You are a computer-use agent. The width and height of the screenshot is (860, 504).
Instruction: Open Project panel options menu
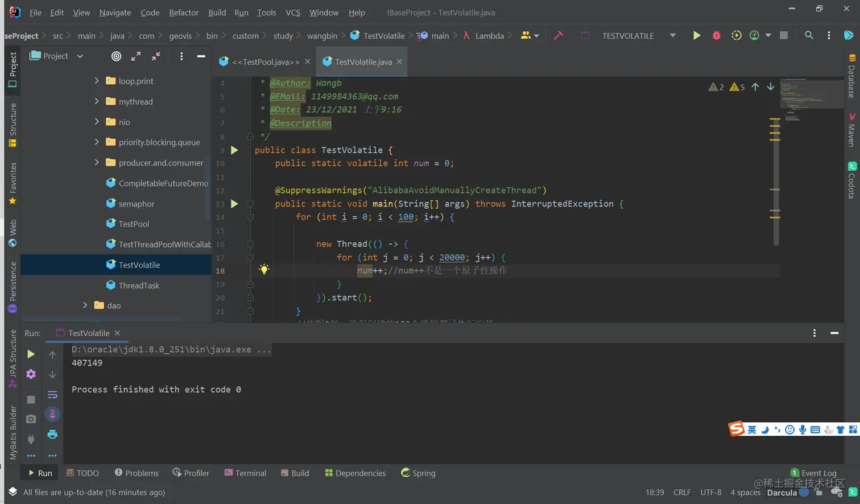pos(181,56)
